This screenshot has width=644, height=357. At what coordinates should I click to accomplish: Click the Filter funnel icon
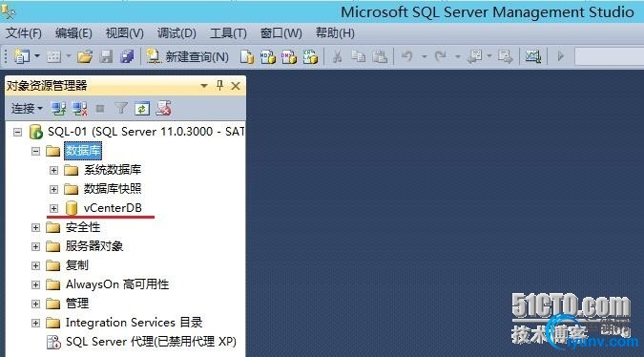click(x=121, y=108)
